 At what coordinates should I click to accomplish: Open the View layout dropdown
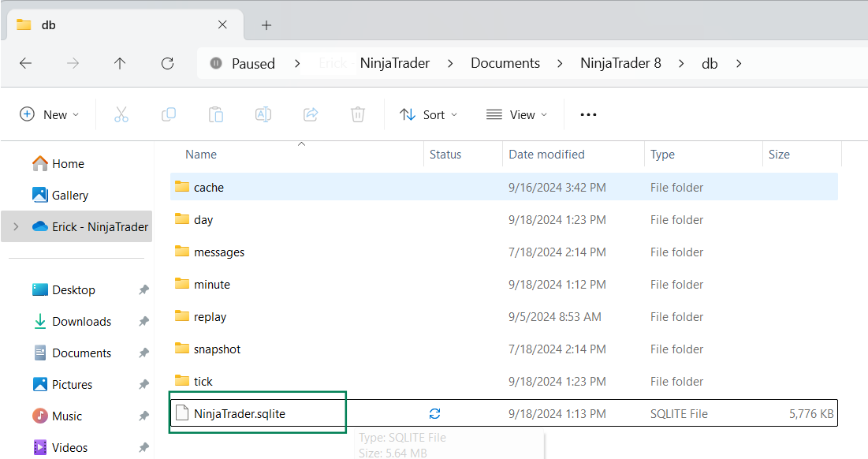(516, 114)
